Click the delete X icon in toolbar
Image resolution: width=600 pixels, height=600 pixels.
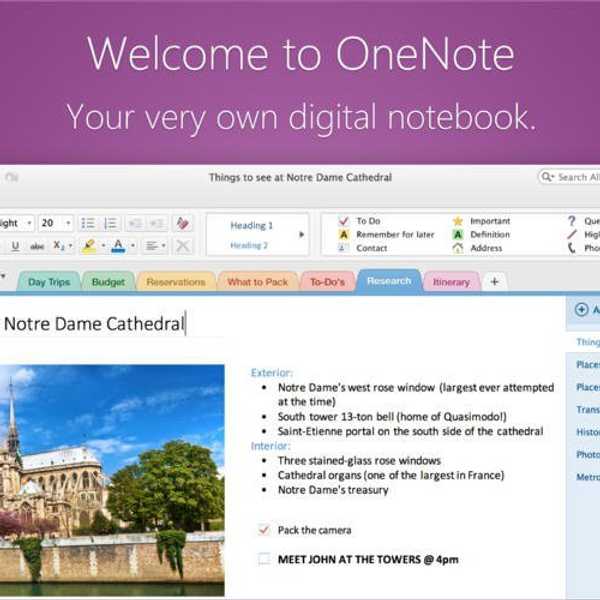[183, 246]
